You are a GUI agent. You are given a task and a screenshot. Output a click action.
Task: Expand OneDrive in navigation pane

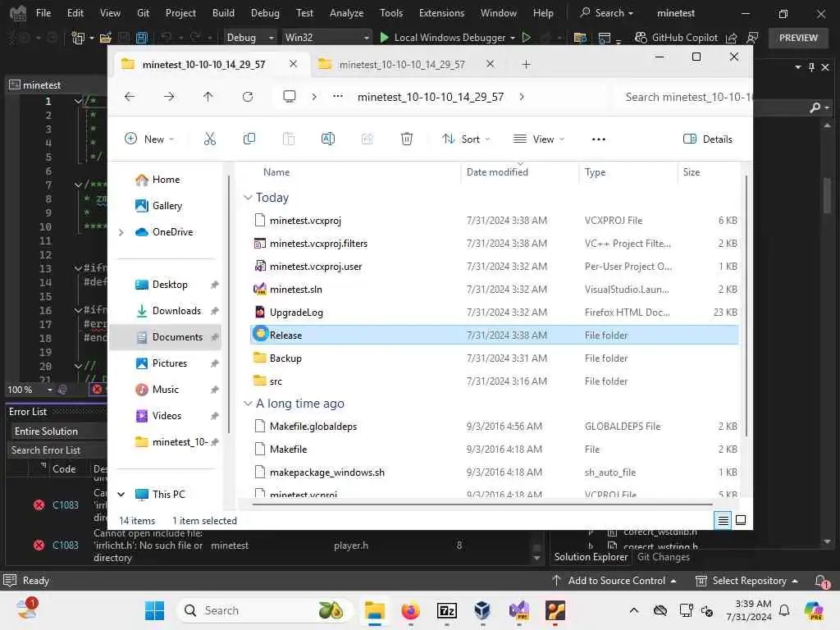[121, 232]
